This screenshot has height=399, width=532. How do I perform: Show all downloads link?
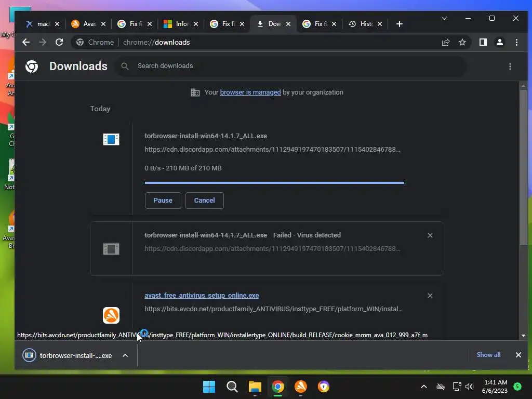coord(488,354)
